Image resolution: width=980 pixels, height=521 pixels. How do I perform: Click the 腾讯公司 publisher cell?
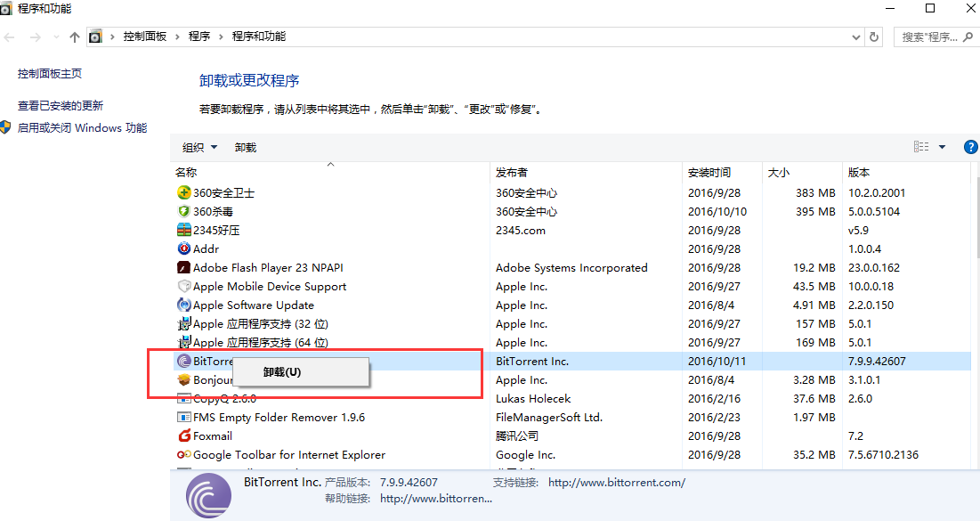click(x=517, y=436)
